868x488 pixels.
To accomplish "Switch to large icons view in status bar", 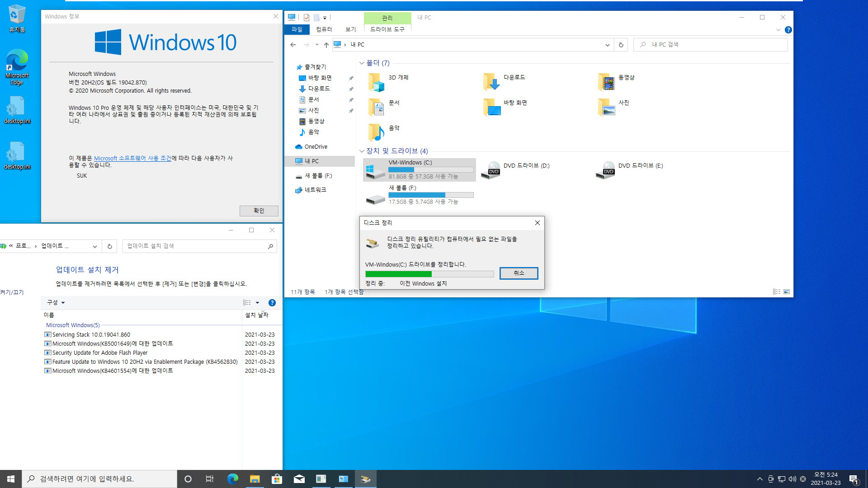I will pyautogui.click(x=787, y=292).
